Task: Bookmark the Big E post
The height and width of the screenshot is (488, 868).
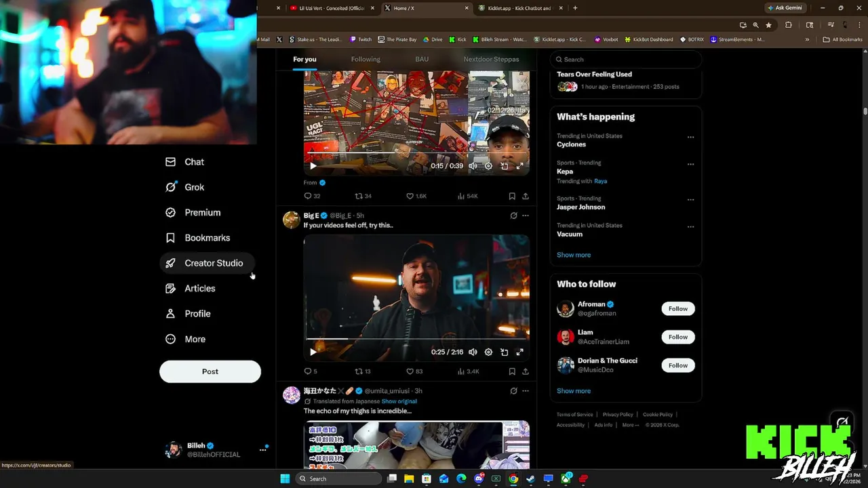Action: pyautogui.click(x=512, y=371)
